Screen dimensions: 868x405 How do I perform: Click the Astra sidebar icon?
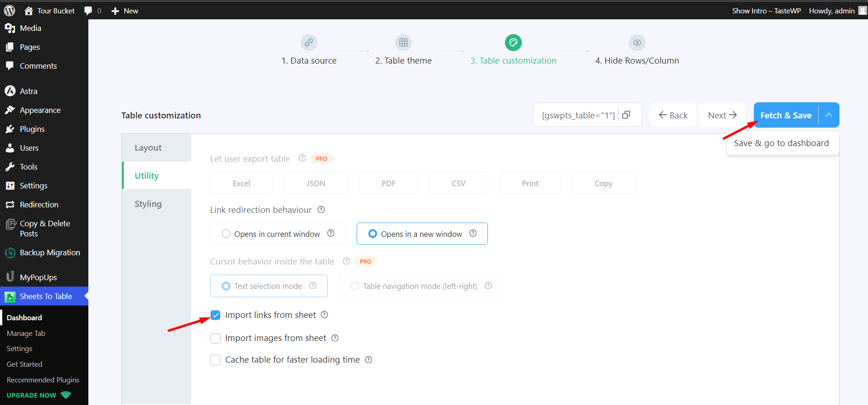point(10,91)
